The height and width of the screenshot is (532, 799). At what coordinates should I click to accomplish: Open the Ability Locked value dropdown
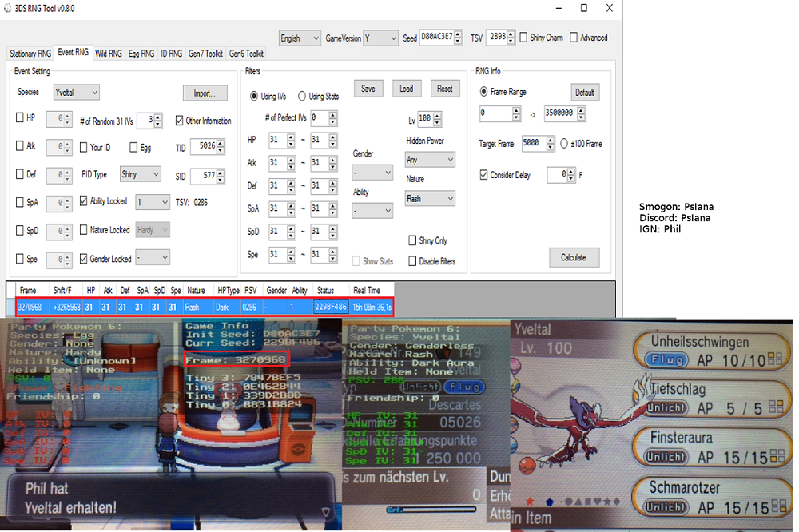(152, 202)
